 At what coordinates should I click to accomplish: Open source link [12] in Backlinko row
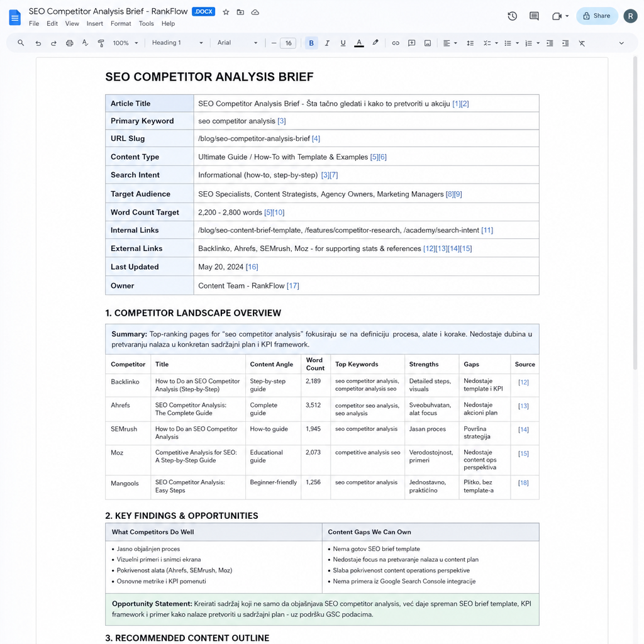coord(523,382)
